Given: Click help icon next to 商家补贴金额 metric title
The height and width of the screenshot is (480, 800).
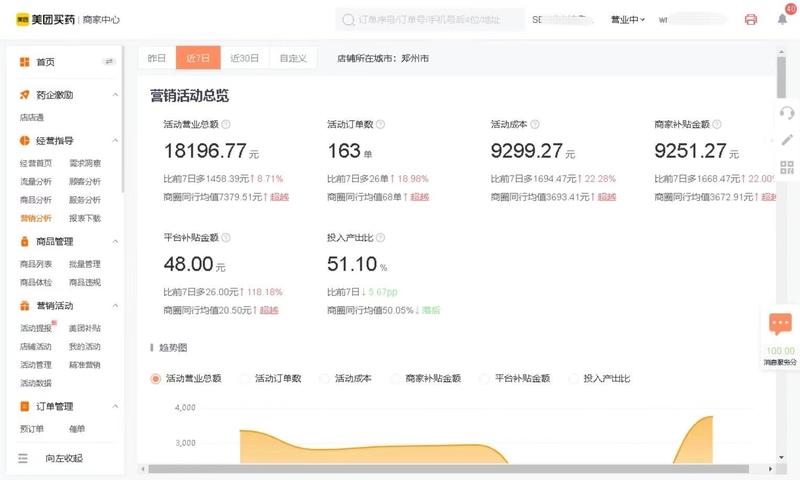Looking at the screenshot, I should pos(717,124).
